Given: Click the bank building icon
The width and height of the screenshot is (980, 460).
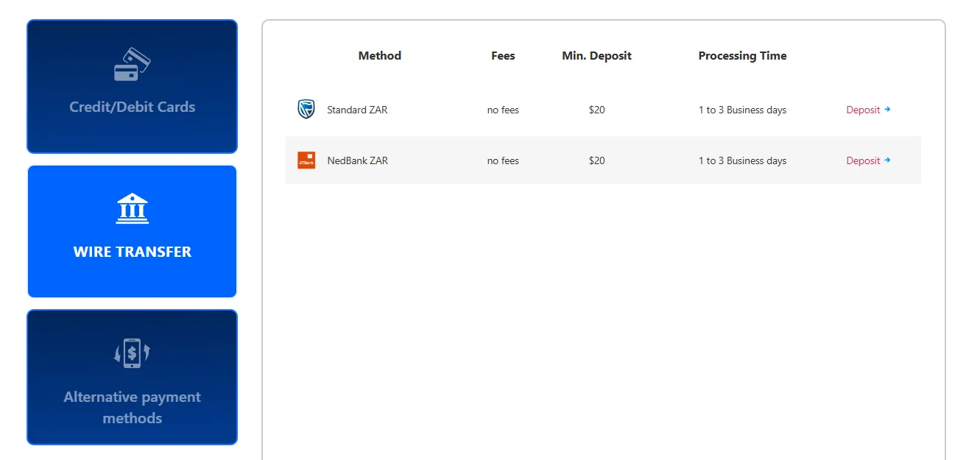Looking at the screenshot, I should 133,208.
